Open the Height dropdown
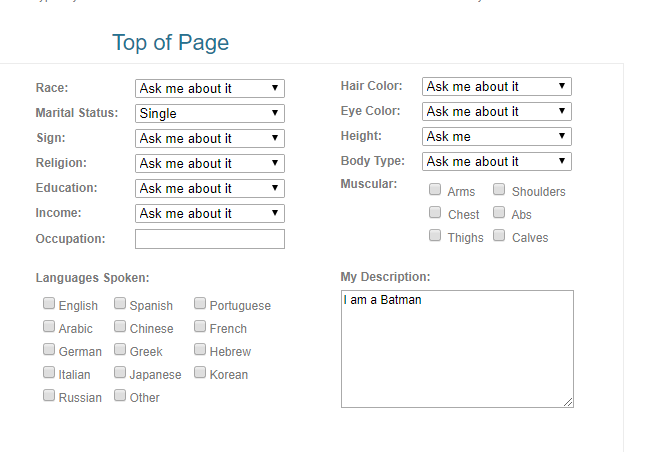The height and width of the screenshot is (452, 646). (496, 136)
